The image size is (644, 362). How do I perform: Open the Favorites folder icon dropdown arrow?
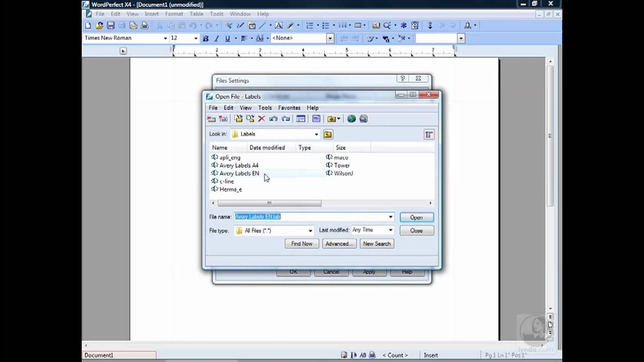(339, 119)
